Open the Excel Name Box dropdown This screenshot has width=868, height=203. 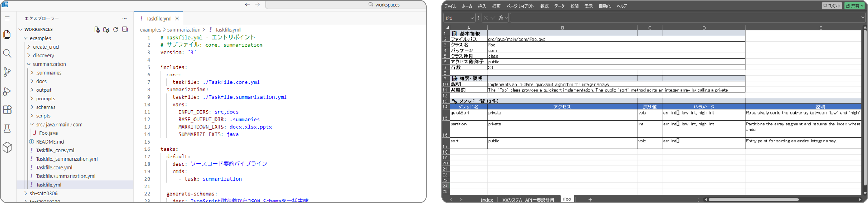(x=472, y=18)
